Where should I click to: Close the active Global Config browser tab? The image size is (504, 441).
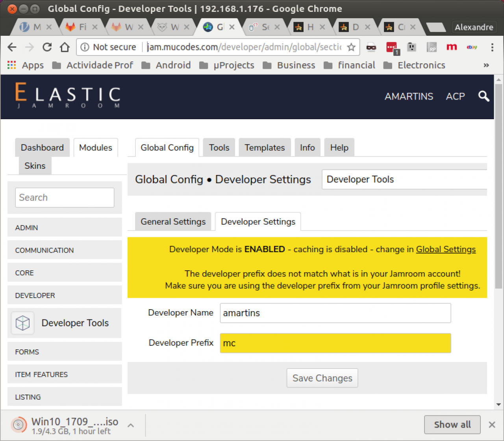coord(232,27)
